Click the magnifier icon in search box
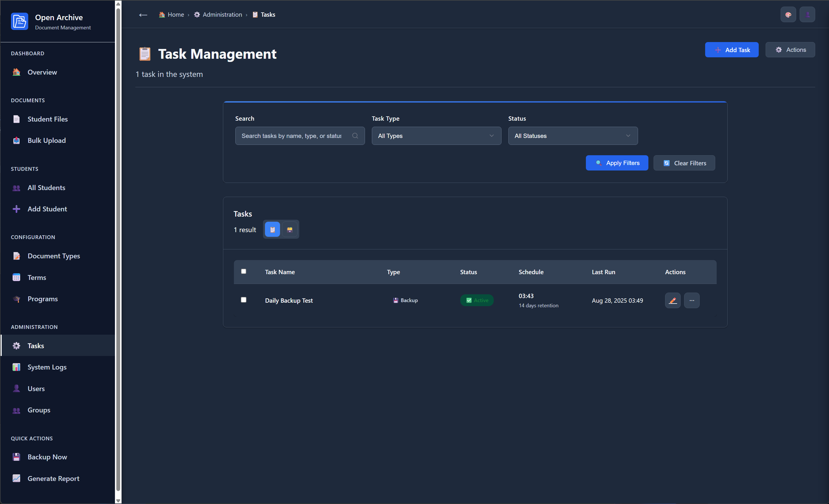Screen dimensions: 829x504 pos(355,136)
